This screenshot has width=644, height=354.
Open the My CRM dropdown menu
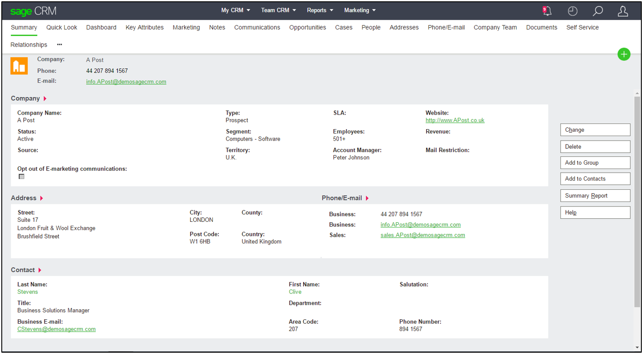[235, 10]
